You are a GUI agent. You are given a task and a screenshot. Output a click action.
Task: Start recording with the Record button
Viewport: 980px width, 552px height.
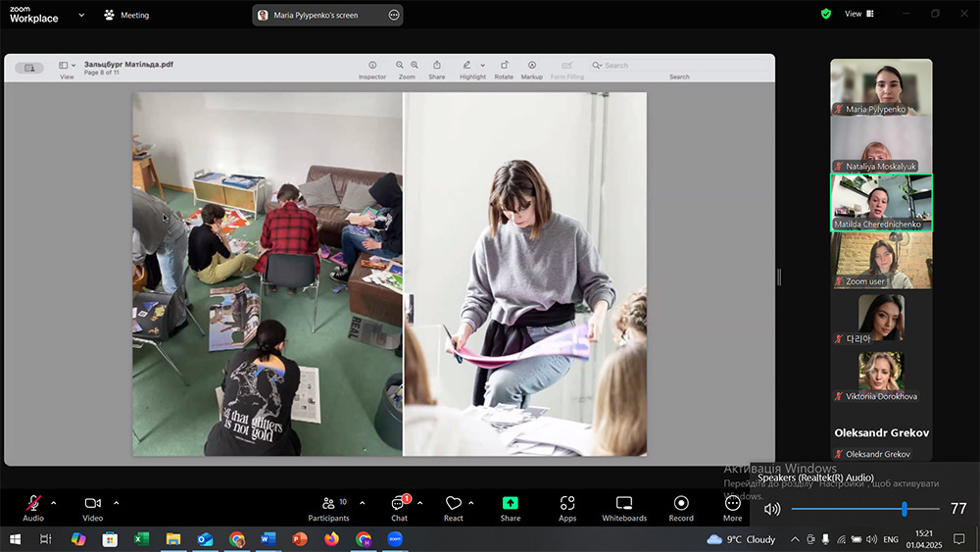coord(681,508)
